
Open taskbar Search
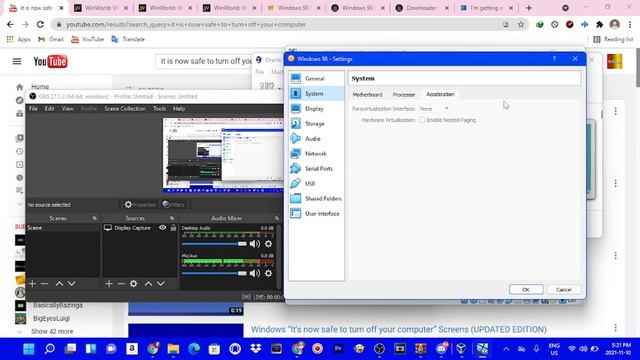(49, 349)
